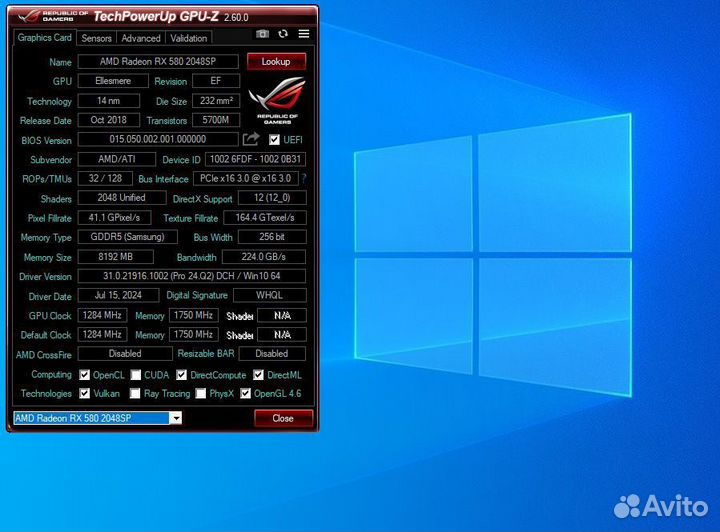Viewport: 720px width, 532px height.
Task: Click the Default Clock row Memory 1750 MHz
Action: click(x=193, y=334)
